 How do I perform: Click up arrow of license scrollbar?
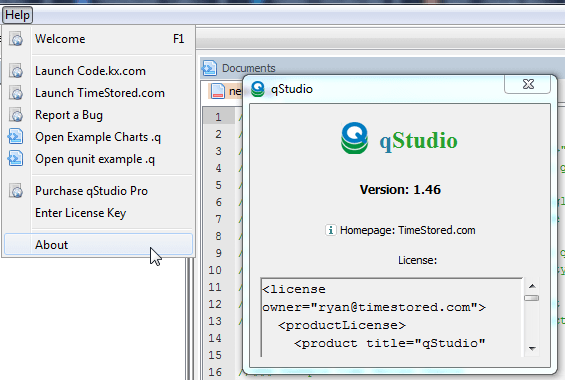click(x=532, y=286)
